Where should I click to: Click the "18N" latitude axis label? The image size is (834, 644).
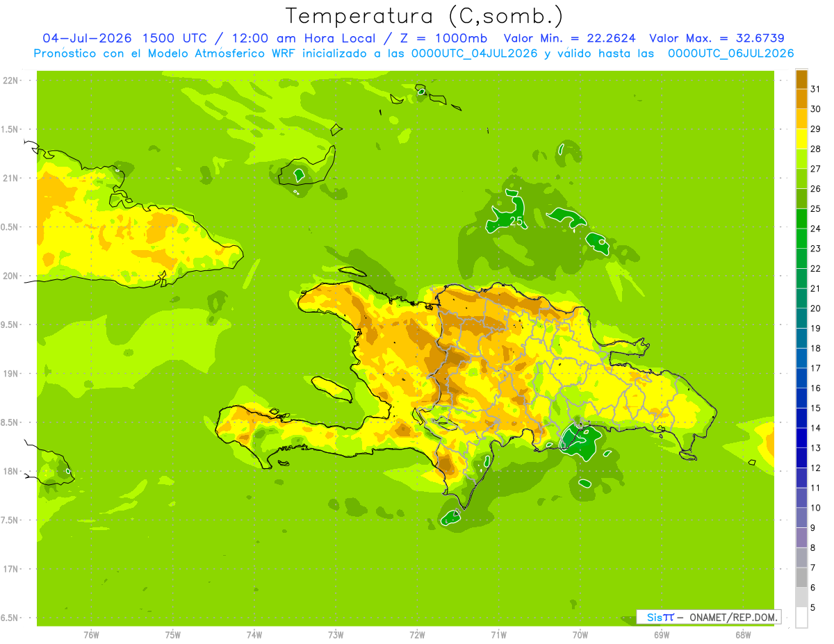point(11,471)
